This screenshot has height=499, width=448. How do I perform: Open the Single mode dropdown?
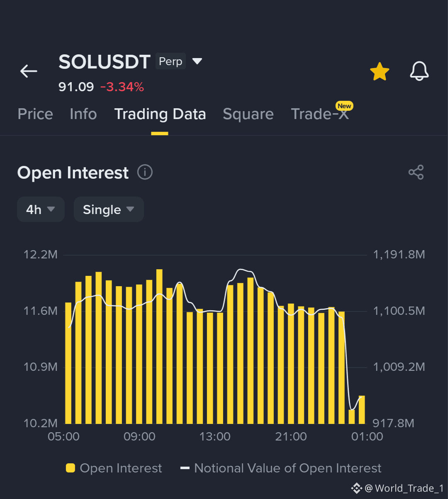pos(109,209)
